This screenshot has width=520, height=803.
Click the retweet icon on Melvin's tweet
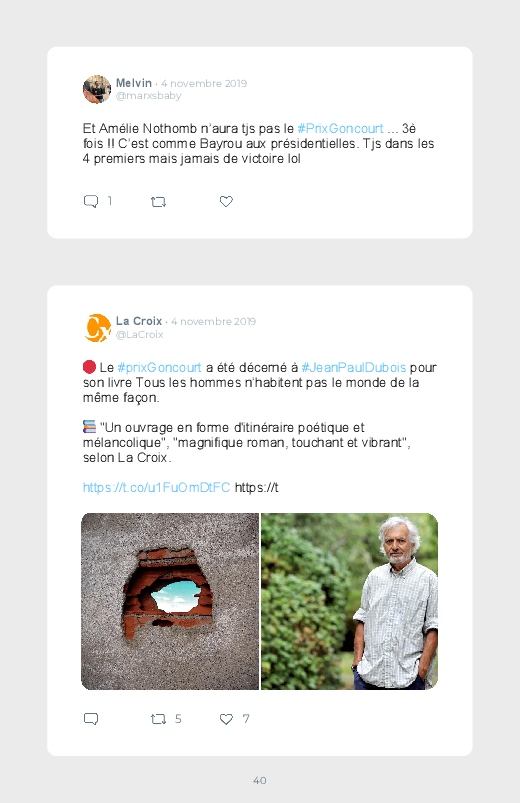(x=158, y=202)
